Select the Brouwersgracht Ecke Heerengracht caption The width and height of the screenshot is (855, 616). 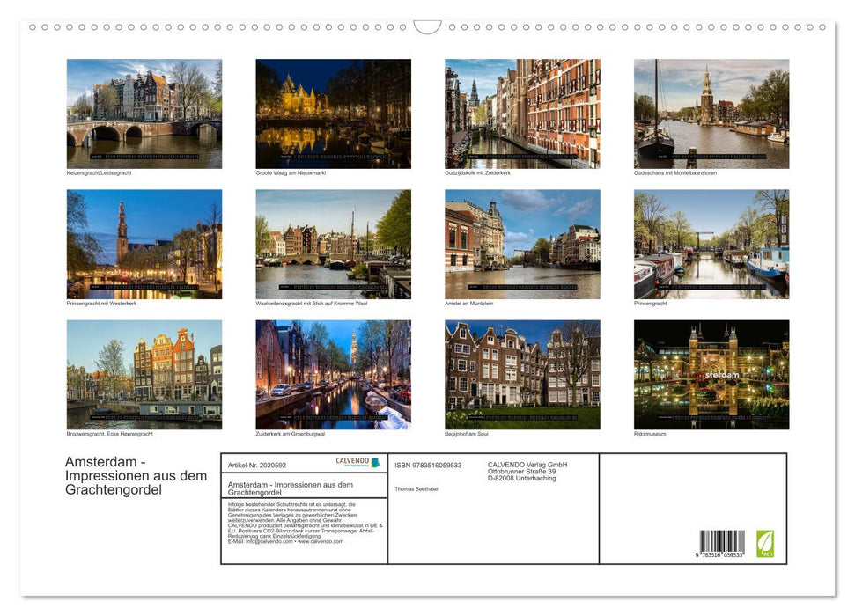click(107, 433)
